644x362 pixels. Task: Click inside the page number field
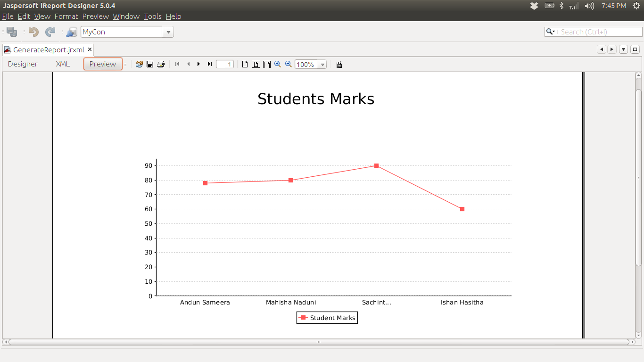click(225, 64)
